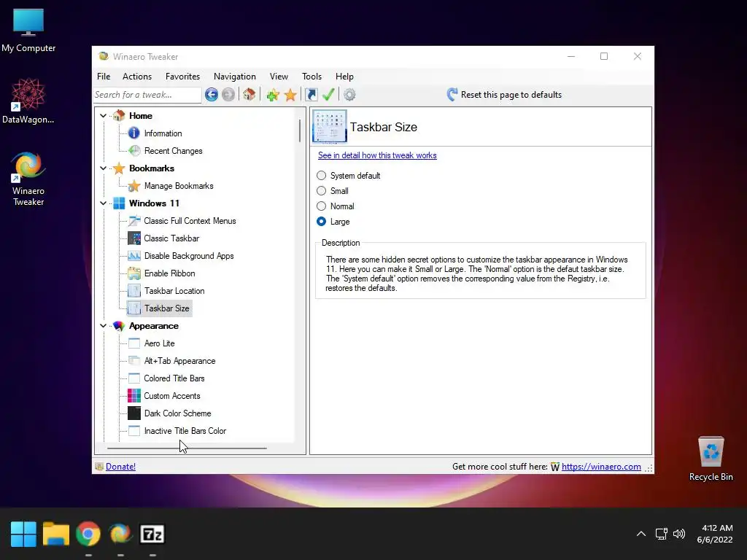
Task: Click the Classic Taskbar item icon
Action: (x=134, y=238)
